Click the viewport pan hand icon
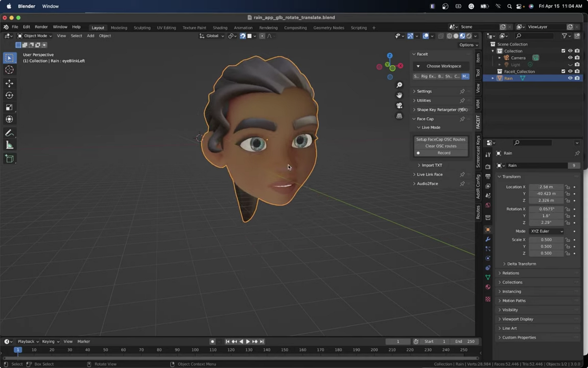 click(399, 95)
